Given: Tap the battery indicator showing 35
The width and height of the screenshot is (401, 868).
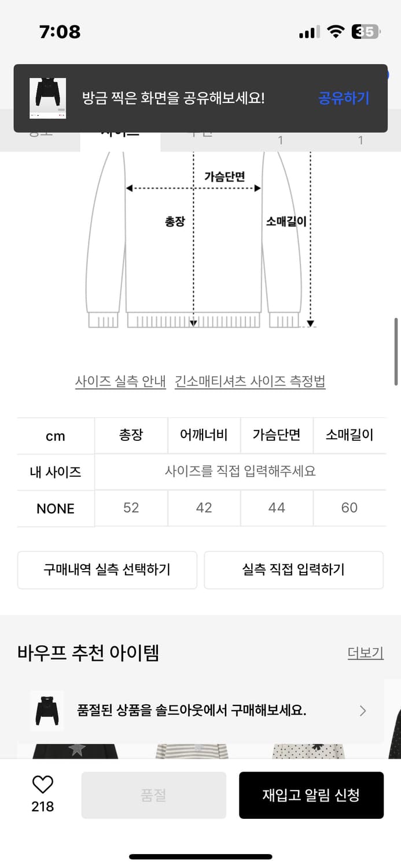Looking at the screenshot, I should pyautogui.click(x=365, y=32).
